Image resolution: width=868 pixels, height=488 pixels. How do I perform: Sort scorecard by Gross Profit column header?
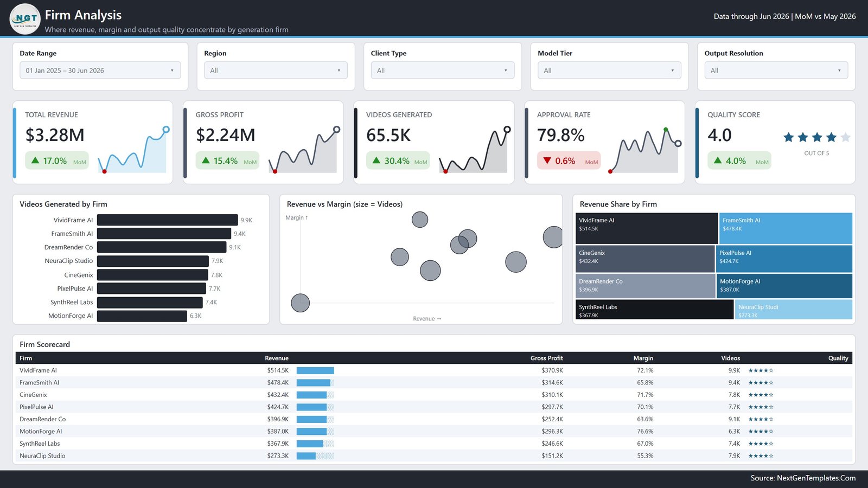pyautogui.click(x=546, y=358)
